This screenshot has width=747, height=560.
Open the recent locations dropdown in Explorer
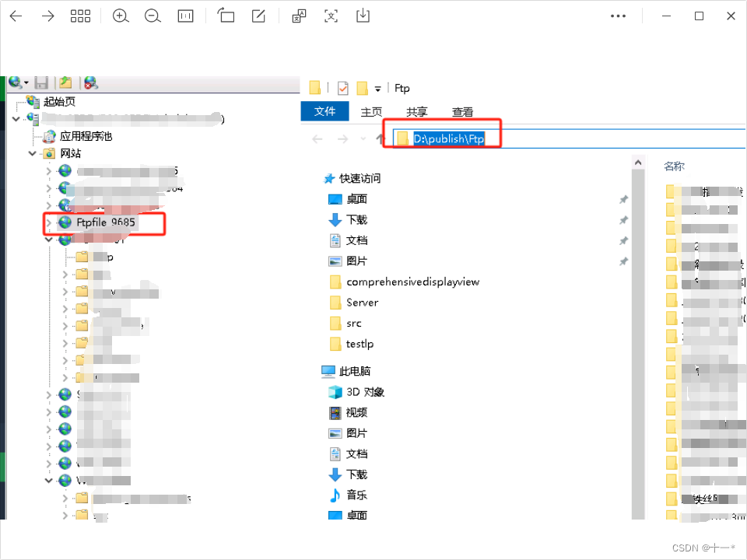pyautogui.click(x=363, y=139)
